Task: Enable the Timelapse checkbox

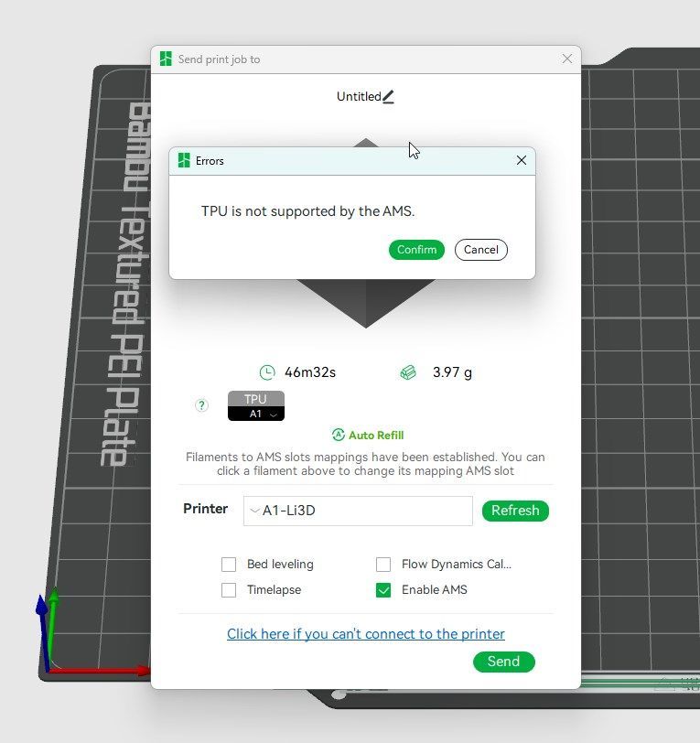Action: coord(229,590)
